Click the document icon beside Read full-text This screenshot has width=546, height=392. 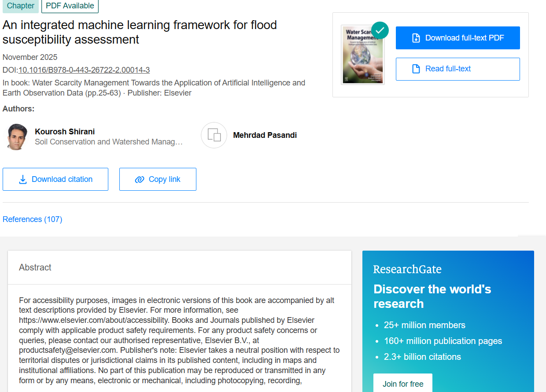point(416,69)
